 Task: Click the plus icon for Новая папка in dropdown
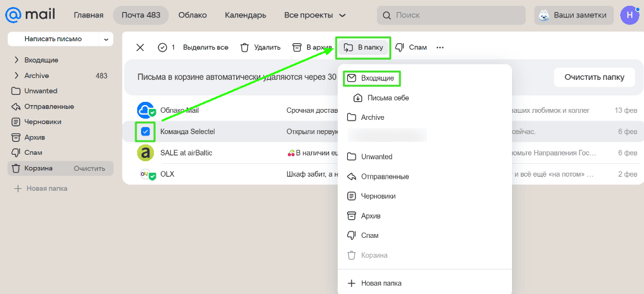tap(351, 283)
